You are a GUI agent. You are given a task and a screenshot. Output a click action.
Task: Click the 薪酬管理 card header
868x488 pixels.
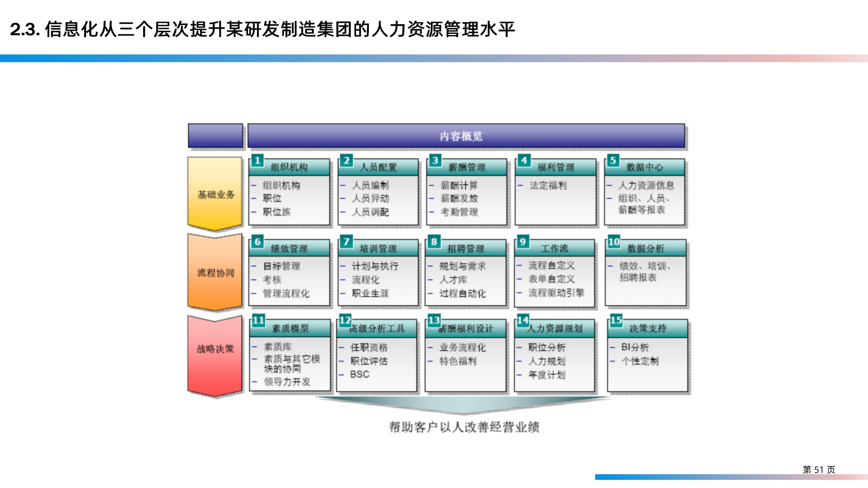click(467, 167)
